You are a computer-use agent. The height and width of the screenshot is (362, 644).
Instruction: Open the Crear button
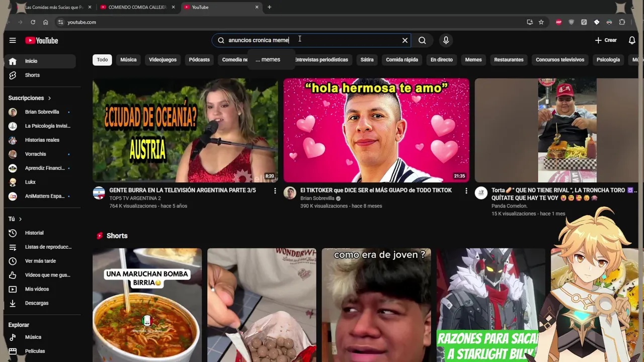coord(606,40)
